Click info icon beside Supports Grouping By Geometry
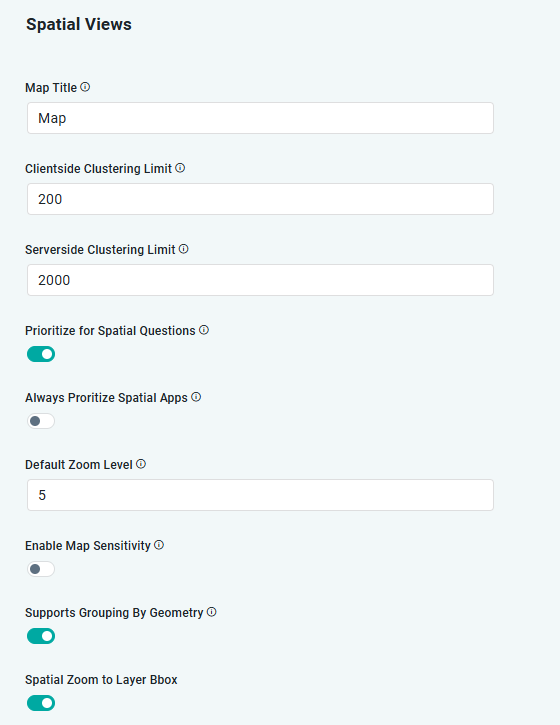This screenshot has width=560, height=725. 212,612
